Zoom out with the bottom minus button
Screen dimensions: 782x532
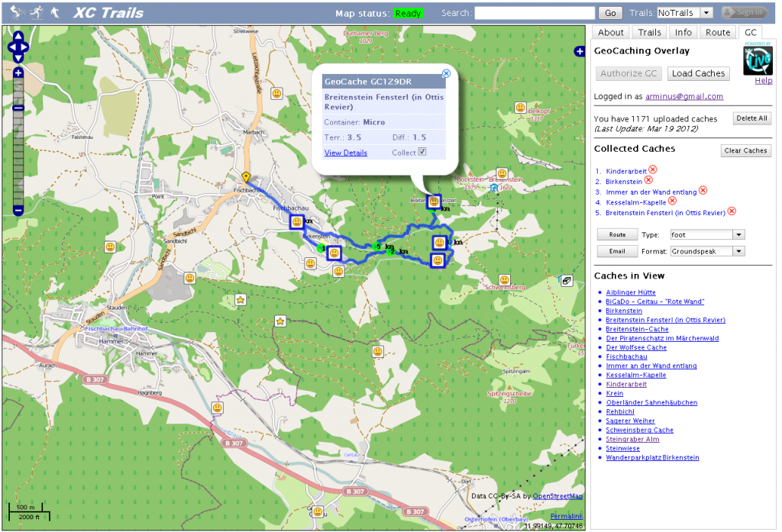(18, 211)
